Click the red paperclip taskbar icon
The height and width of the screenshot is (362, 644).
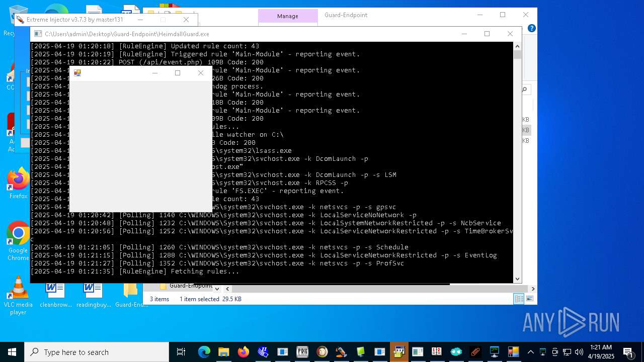475,352
